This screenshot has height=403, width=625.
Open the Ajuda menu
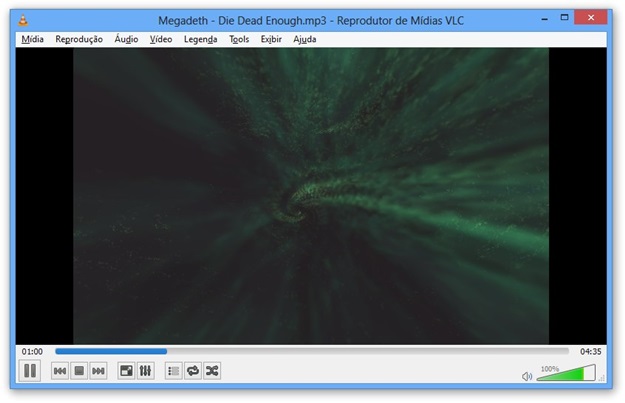click(x=305, y=39)
